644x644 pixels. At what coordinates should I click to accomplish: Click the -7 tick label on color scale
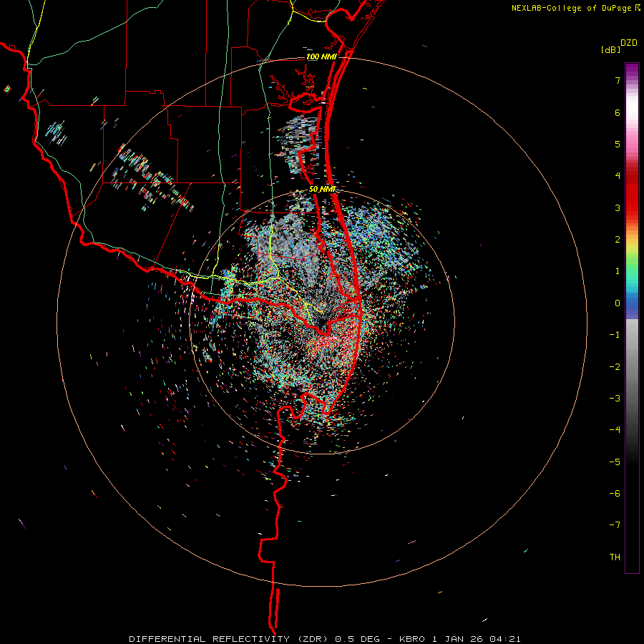[x=615, y=525]
